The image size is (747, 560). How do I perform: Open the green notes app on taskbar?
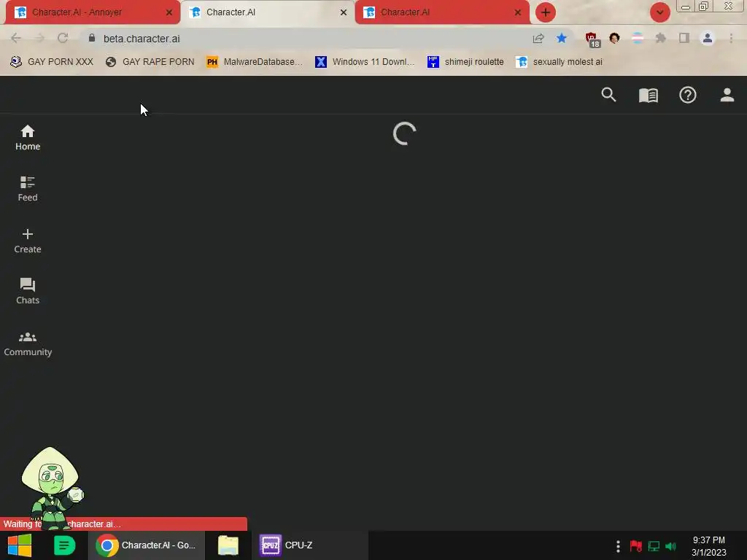(x=64, y=545)
